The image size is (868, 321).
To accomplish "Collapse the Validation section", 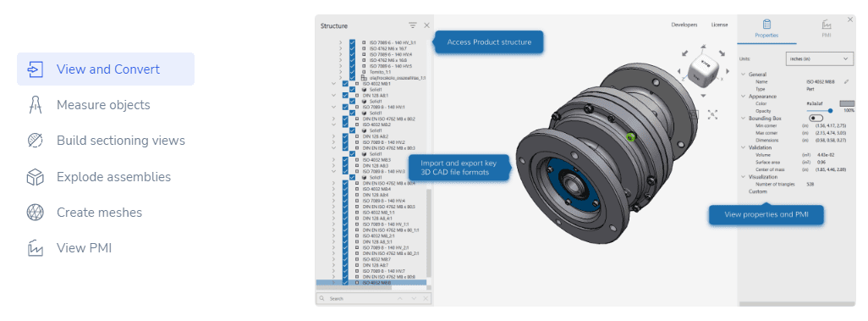I will 742,147.
